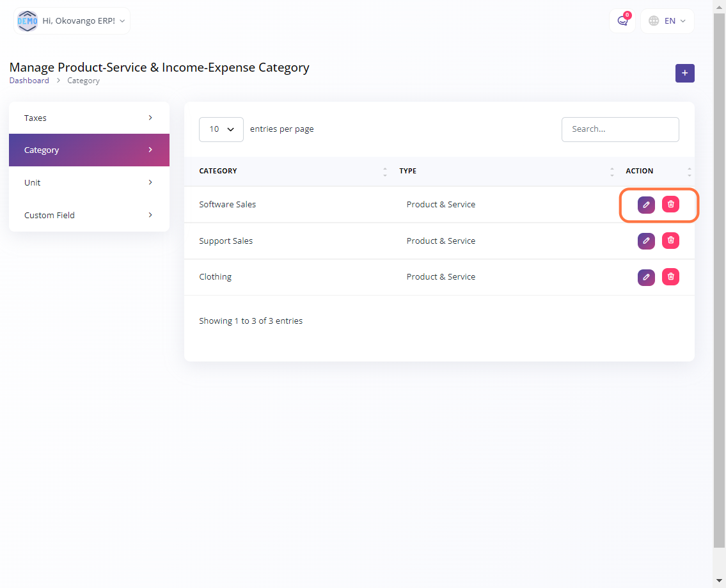Image resolution: width=726 pixels, height=588 pixels.
Task: Remove the Clothing category
Action: [670, 277]
